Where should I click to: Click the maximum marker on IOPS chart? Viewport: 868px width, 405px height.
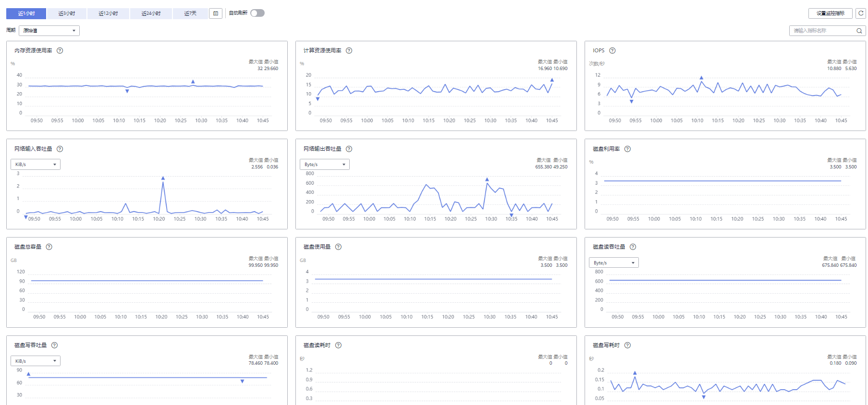701,77
